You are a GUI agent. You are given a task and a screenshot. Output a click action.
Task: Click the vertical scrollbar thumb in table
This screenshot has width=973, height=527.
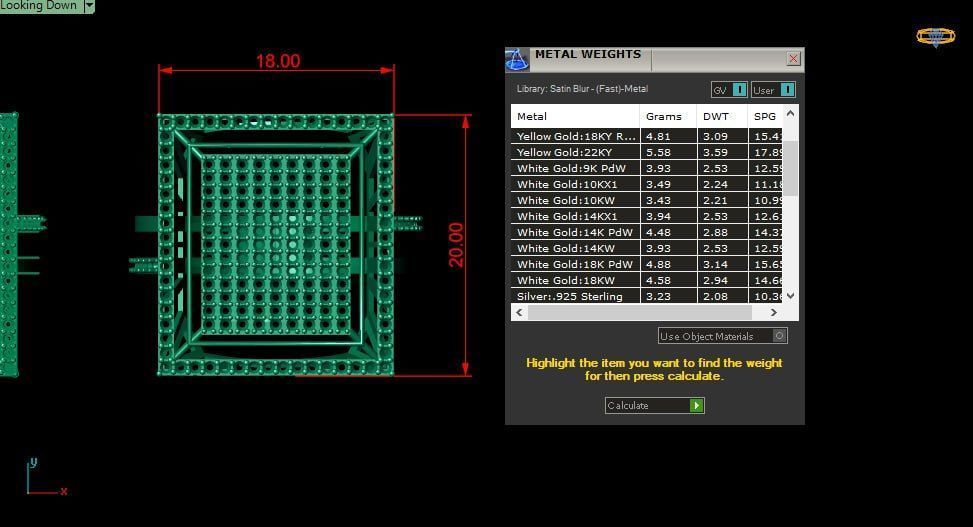pyautogui.click(x=791, y=168)
